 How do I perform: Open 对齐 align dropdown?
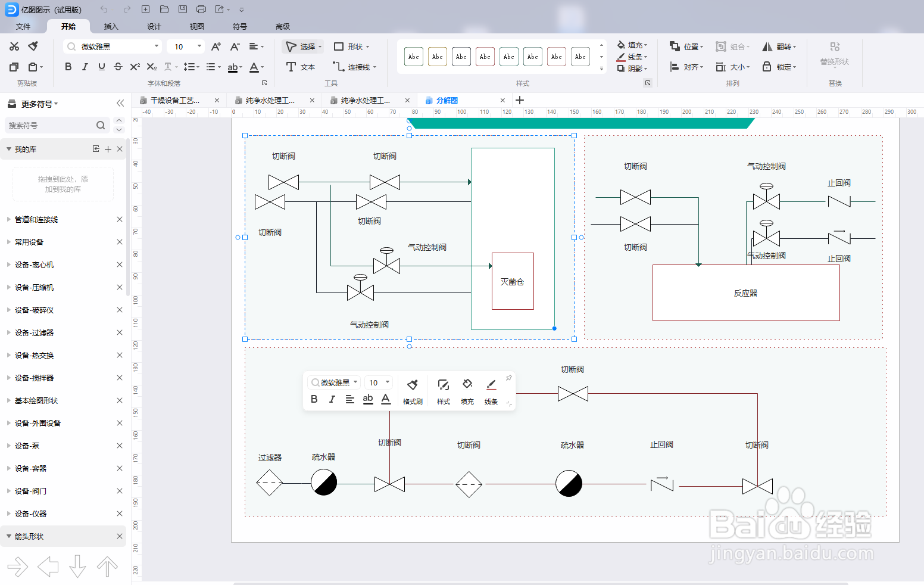tap(686, 67)
